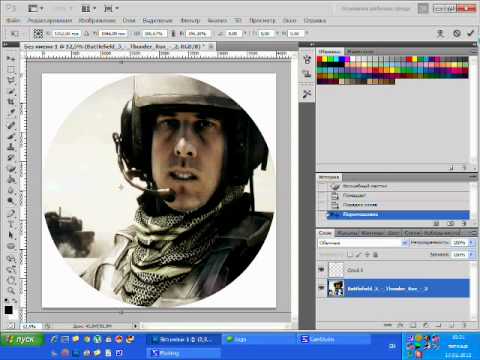The width and height of the screenshot is (480, 360).
Task: Open the status bar info arrow menu
Action: (135, 326)
